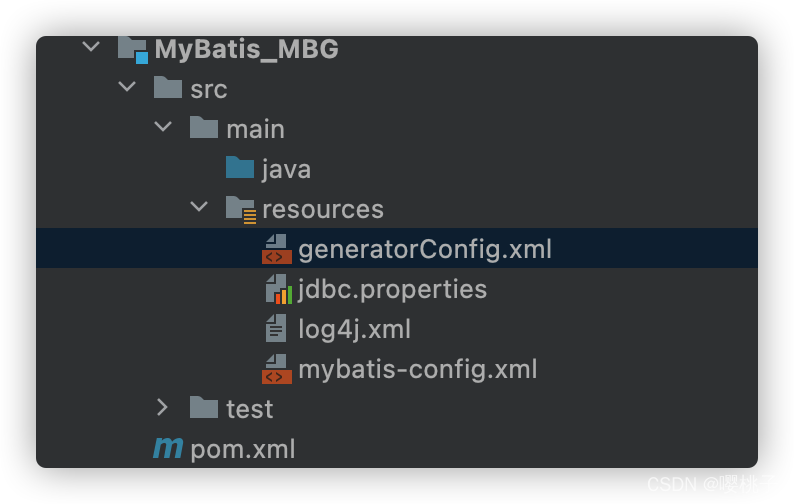The width and height of the screenshot is (794, 504).
Task: Click the Maven pom.xml icon
Action: 168,449
